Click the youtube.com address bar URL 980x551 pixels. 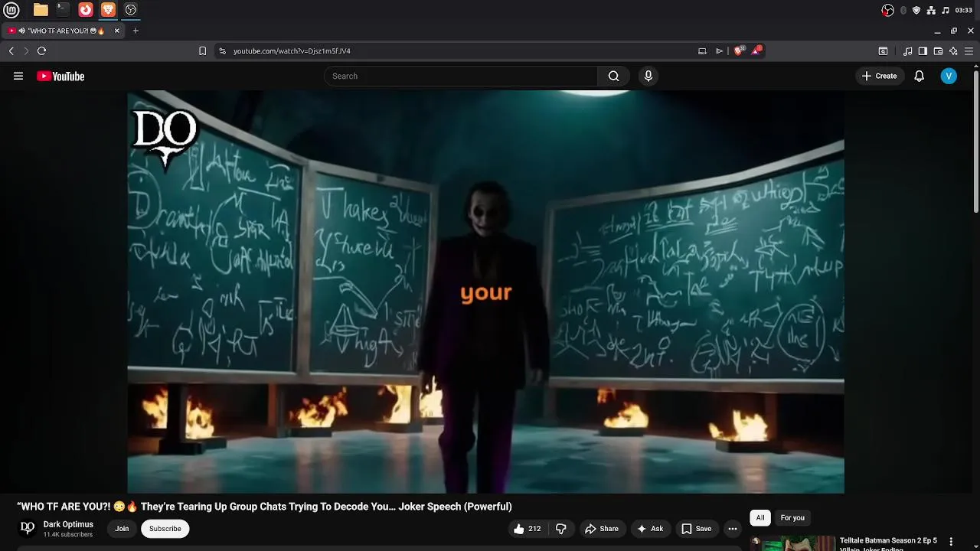[x=292, y=51]
